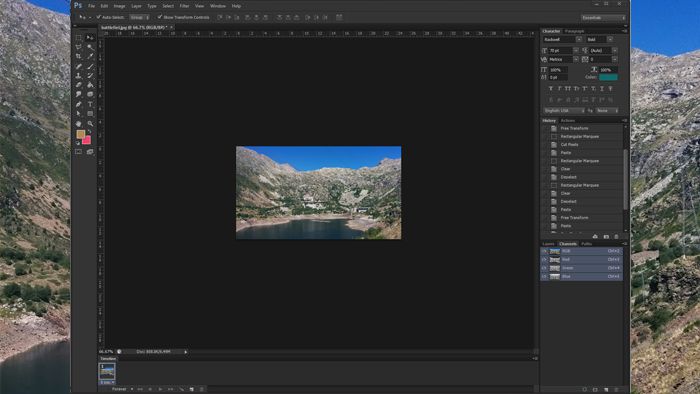Viewport: 700px width, 394px height.
Task: Switch to the Paragraph tab
Action: pos(575,31)
